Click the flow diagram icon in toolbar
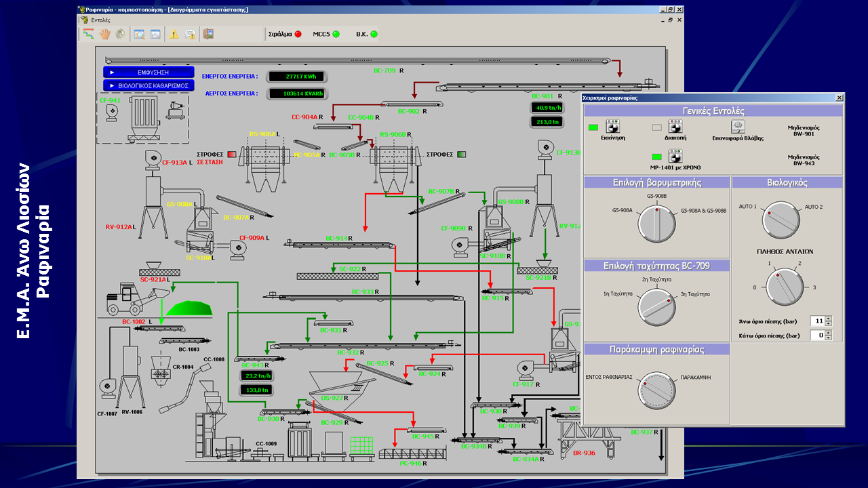 pyautogui.click(x=88, y=34)
